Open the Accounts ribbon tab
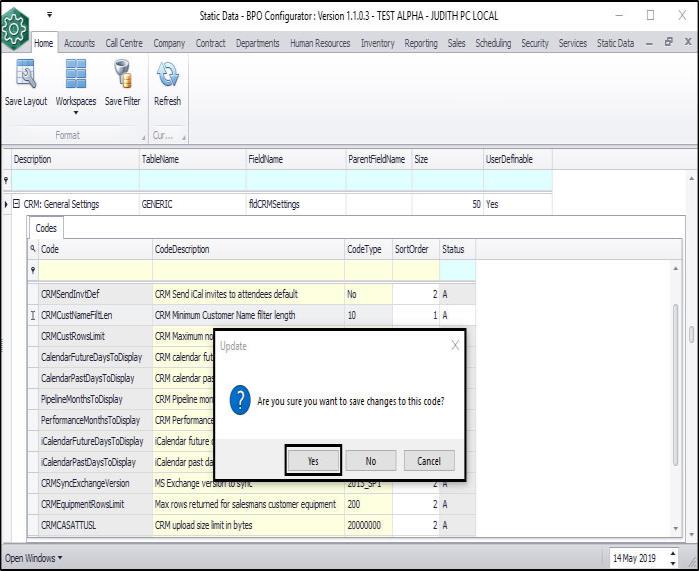The image size is (699, 571). coord(79,43)
